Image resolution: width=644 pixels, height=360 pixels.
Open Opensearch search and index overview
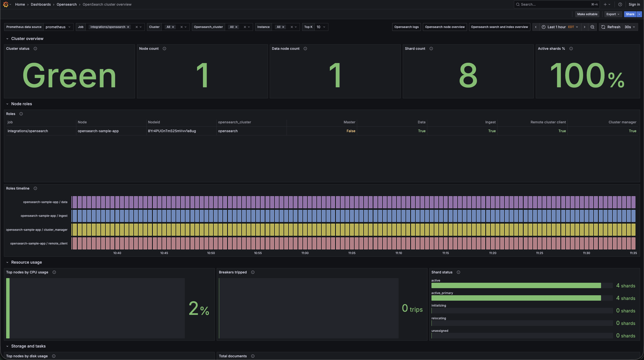(499, 27)
